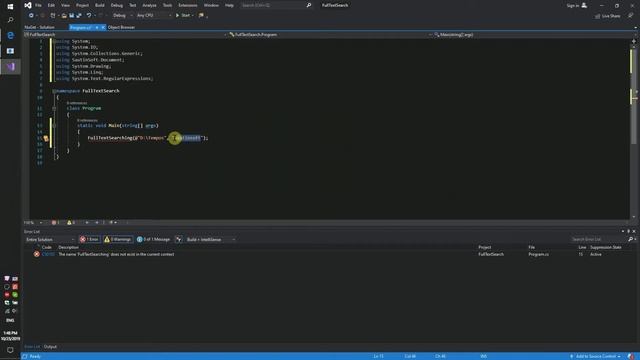Open the Project menu
Screen dimensions: 640x360
point(82,5)
